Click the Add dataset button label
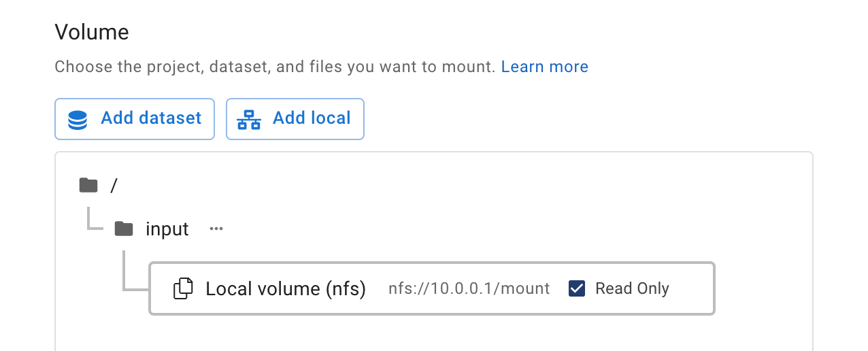Viewport: 868px width, 351px height. click(151, 118)
